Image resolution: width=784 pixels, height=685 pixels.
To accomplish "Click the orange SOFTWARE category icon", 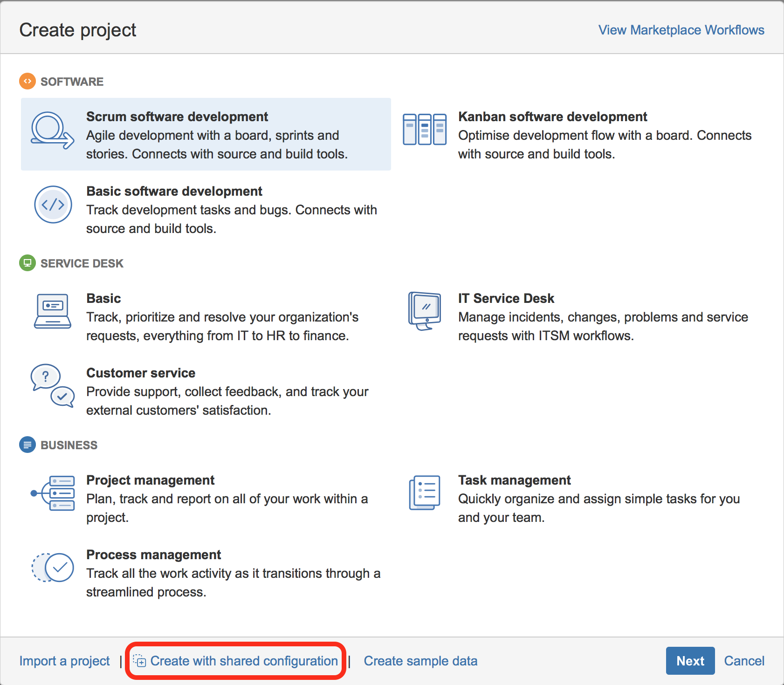I will [27, 81].
